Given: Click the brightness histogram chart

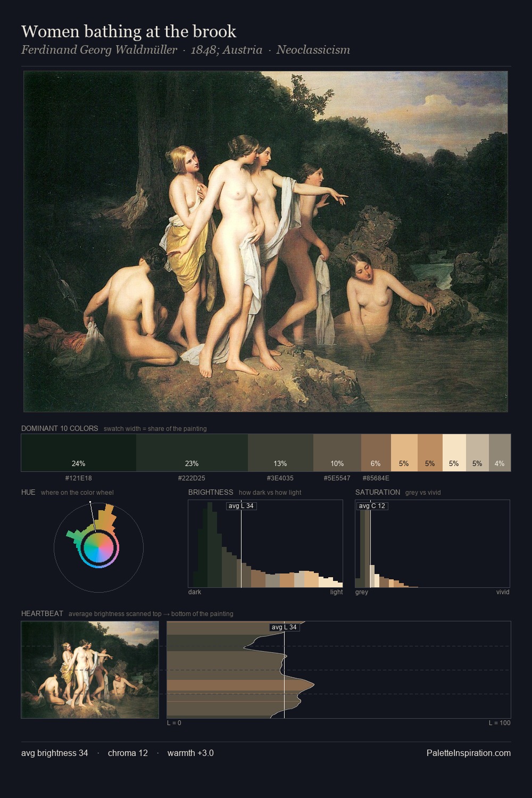Looking at the screenshot, I should pyautogui.click(x=265, y=544).
